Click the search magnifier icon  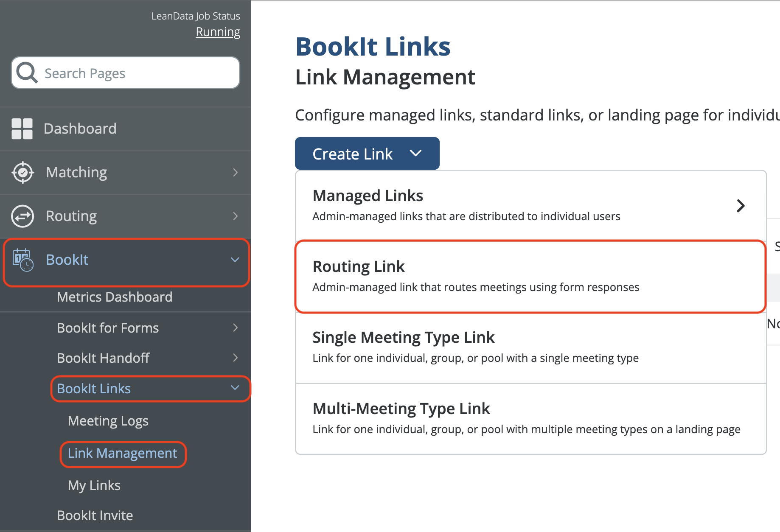(x=27, y=73)
